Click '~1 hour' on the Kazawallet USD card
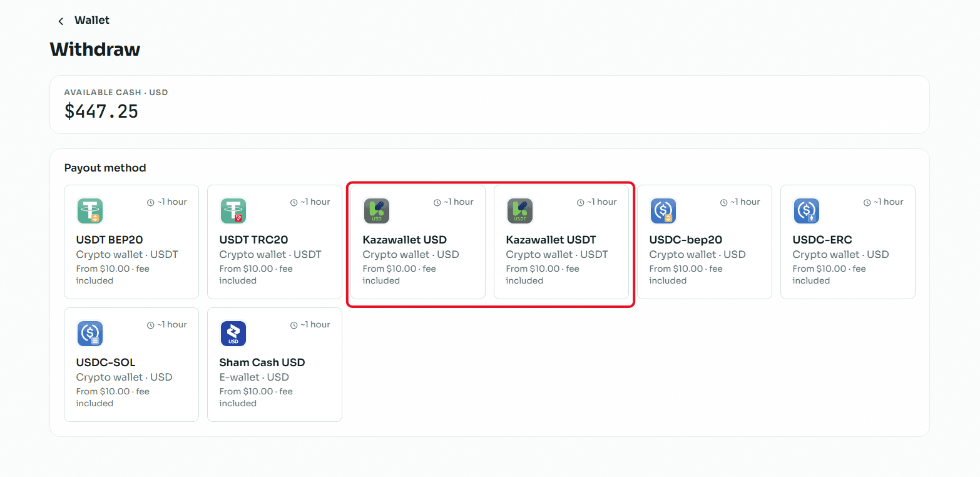 (x=458, y=202)
